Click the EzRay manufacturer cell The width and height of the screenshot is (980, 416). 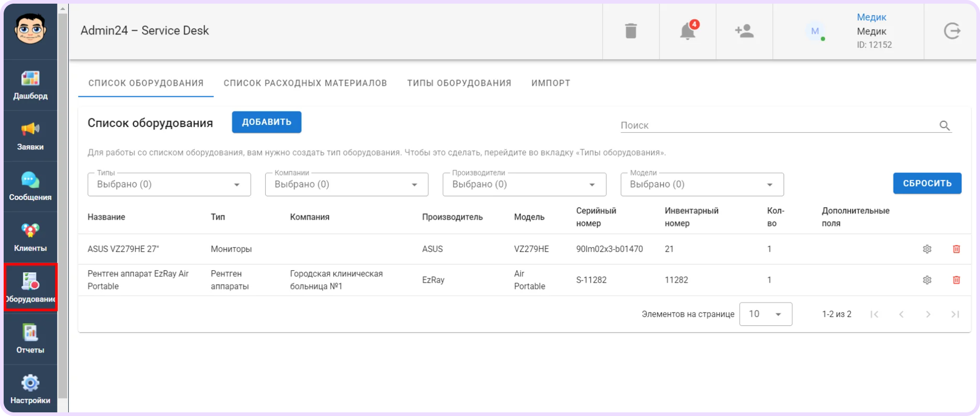coord(433,280)
